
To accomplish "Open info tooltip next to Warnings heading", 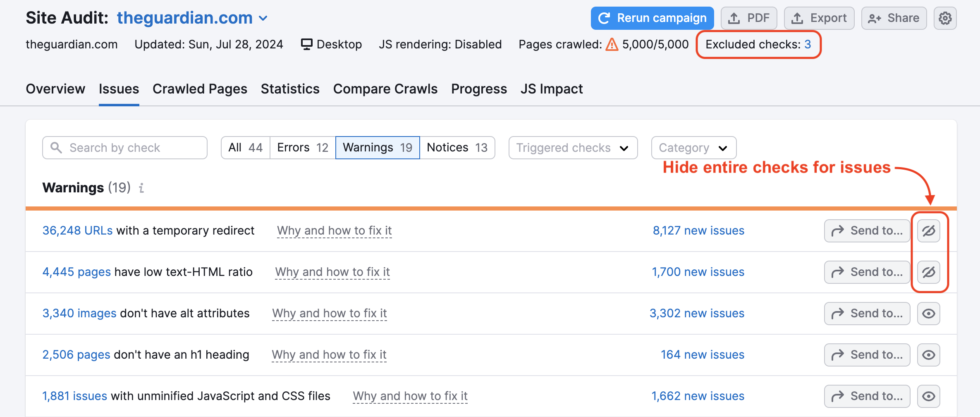I will [x=141, y=188].
